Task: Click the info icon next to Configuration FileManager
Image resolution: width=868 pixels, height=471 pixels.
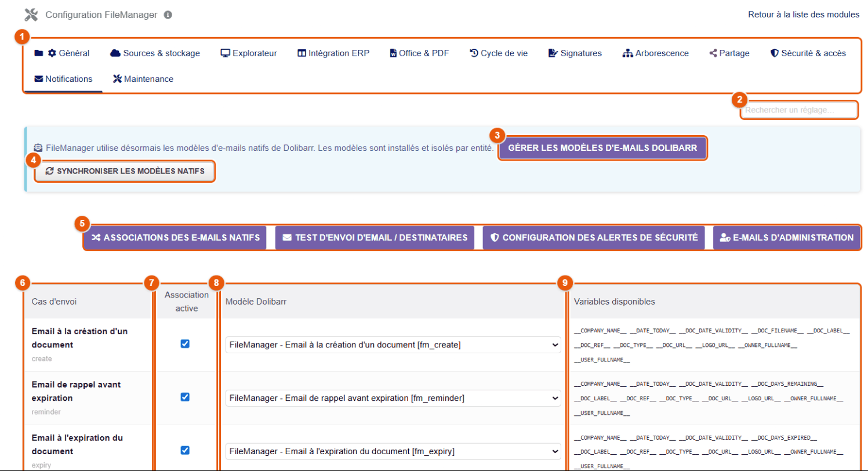Action: click(168, 15)
